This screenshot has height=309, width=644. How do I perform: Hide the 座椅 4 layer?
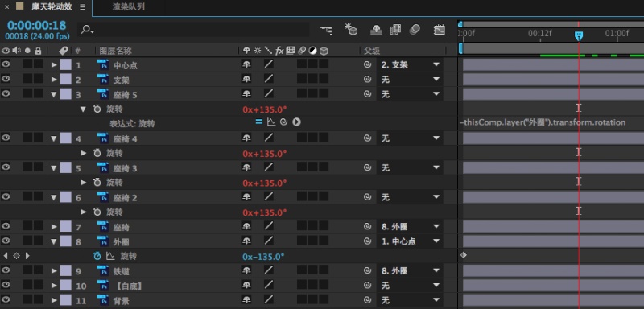(x=6, y=138)
